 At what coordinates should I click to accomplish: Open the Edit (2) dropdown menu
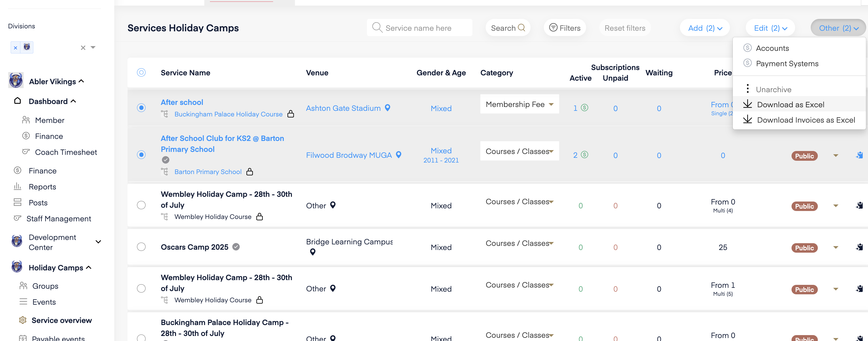pyautogui.click(x=770, y=28)
